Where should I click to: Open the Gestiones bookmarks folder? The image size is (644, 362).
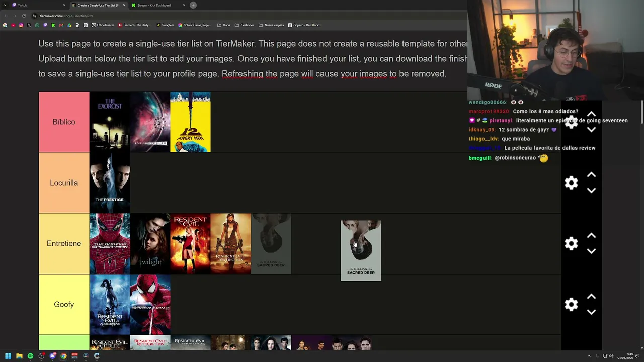tap(245, 25)
